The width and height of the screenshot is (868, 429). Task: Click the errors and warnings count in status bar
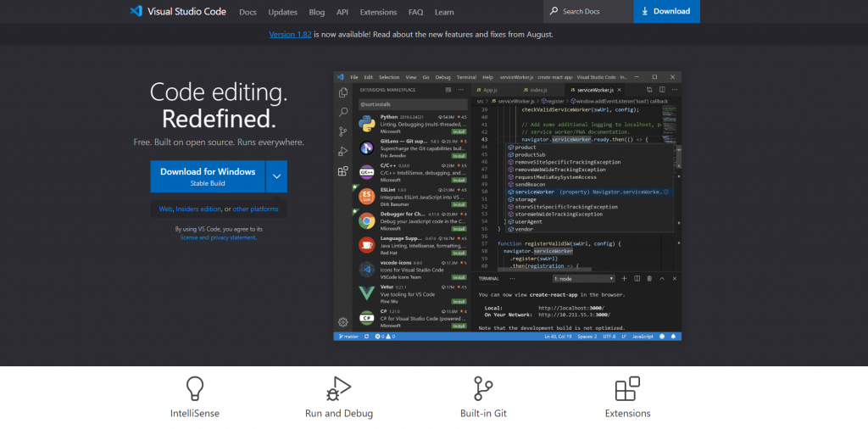pos(385,337)
